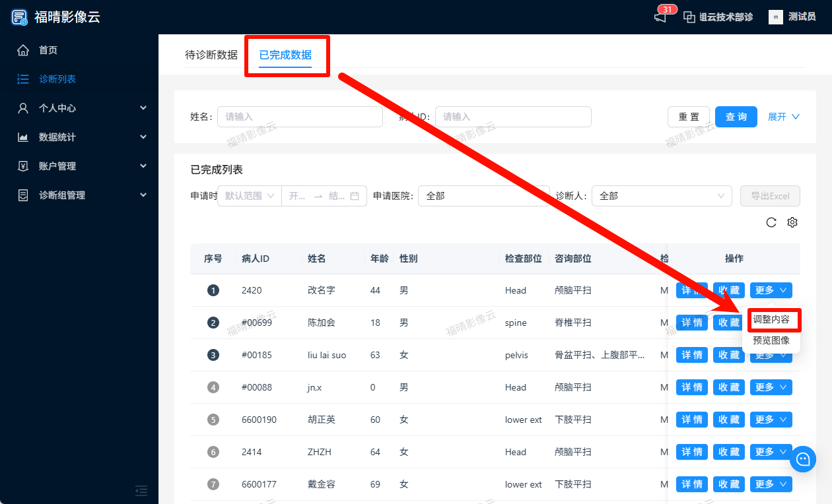The image size is (832, 504).
Task: Click the 姓名 input field
Action: (300, 117)
